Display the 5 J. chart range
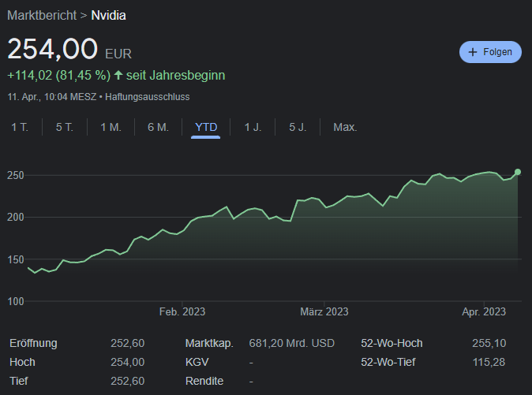 pyautogui.click(x=298, y=127)
